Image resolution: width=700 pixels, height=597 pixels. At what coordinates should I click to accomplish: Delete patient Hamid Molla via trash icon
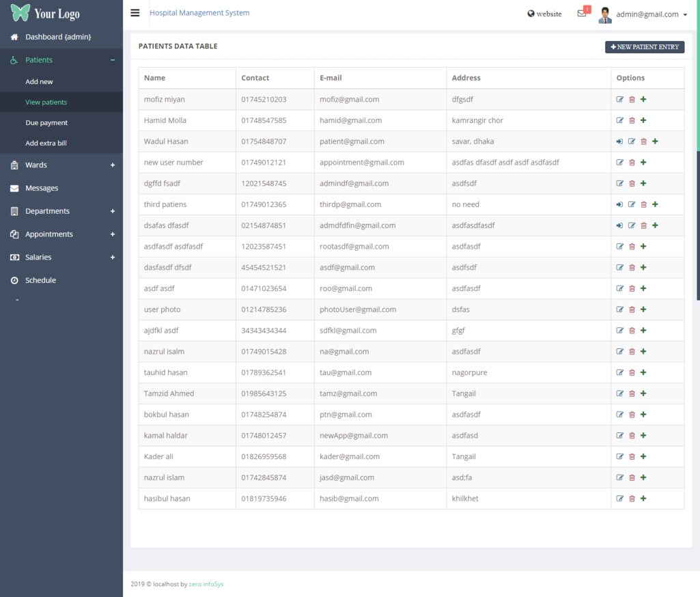[632, 121]
